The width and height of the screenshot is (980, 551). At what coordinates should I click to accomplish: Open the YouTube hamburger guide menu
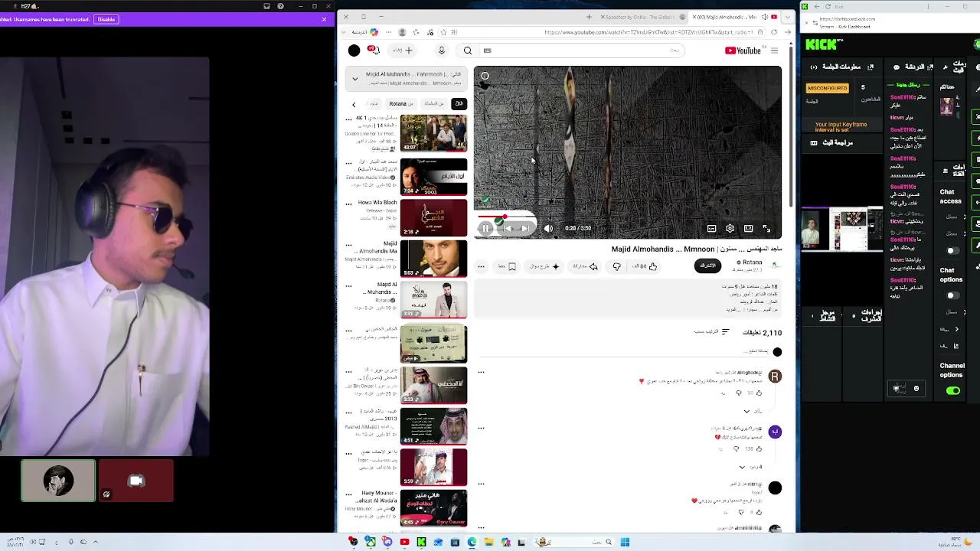click(774, 51)
